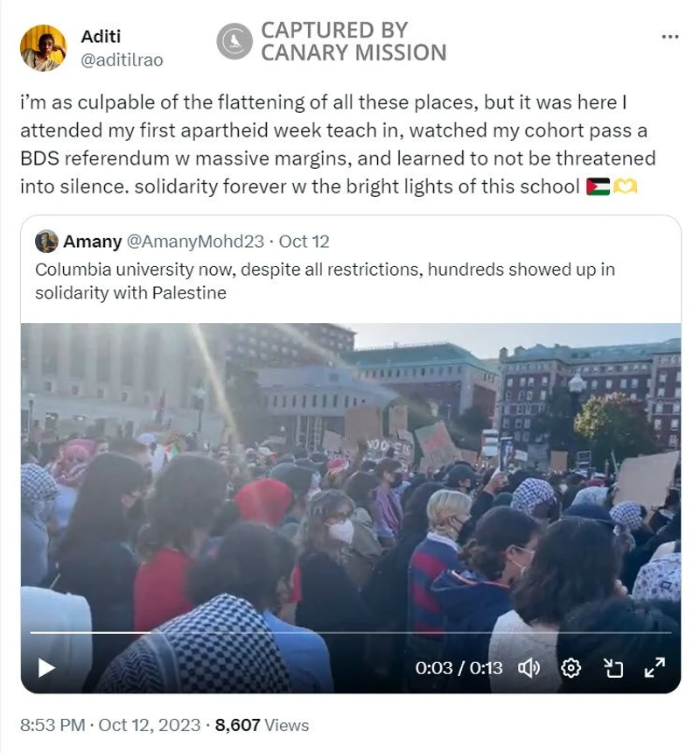Image resolution: width=700 pixels, height=753 pixels.
Task: Open the quoted tweet's Oct 12 date
Action: pos(304,242)
